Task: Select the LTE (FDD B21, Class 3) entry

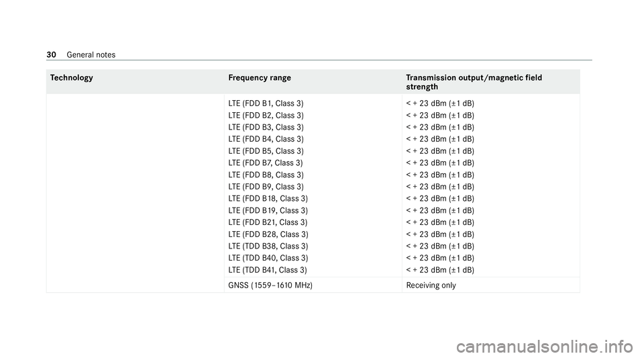Action: coord(268,223)
